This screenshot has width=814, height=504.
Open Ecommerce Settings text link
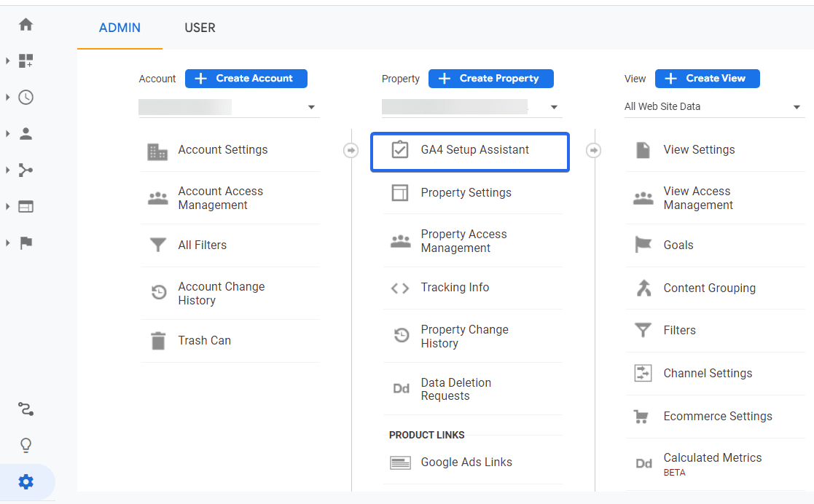pyautogui.click(x=718, y=417)
